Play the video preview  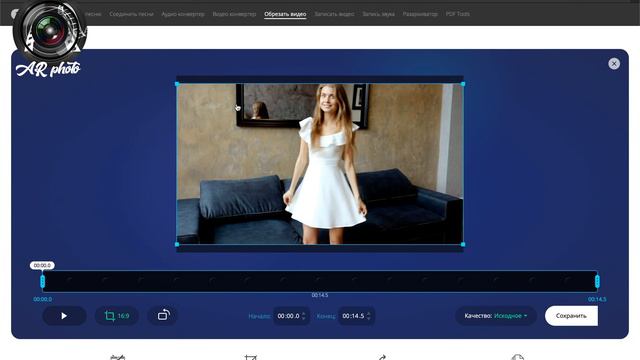coord(64,316)
